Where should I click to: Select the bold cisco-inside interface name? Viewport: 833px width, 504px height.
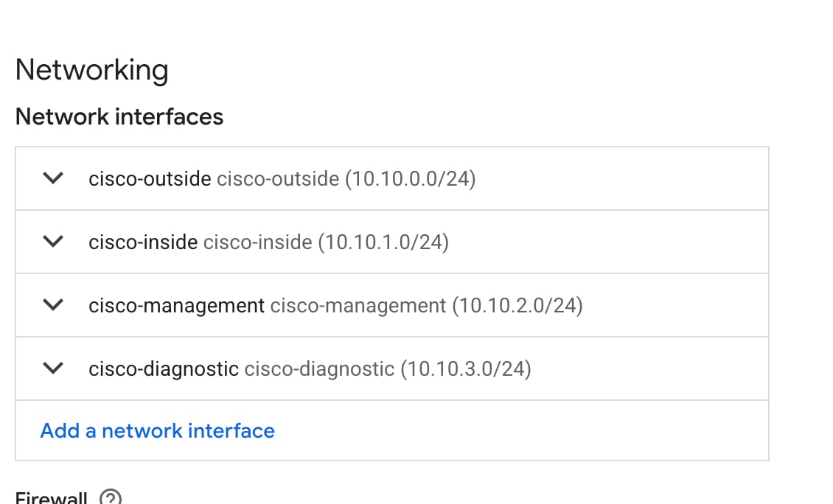143,242
